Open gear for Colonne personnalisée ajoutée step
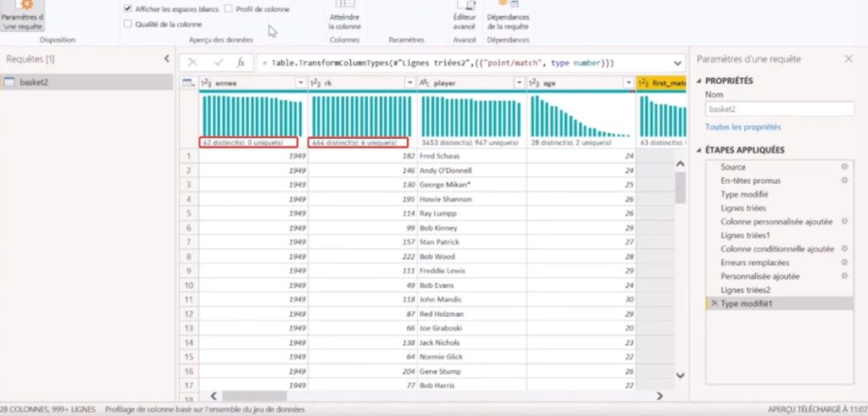Viewport: 868px width, 416px height. tap(844, 221)
